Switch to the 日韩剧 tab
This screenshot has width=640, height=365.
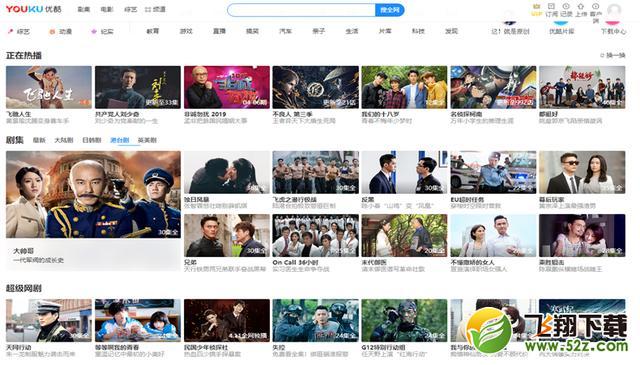coord(91,140)
